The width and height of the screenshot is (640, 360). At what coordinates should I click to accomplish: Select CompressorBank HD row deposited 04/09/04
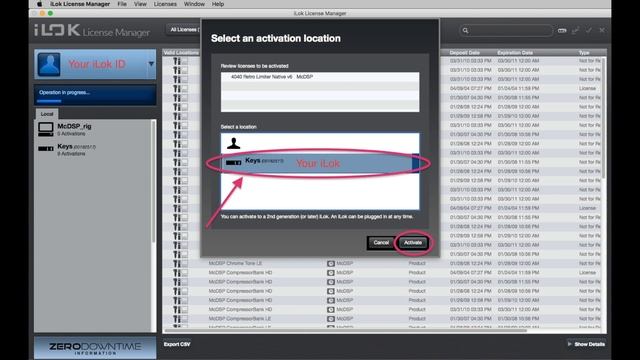[x=382, y=273]
